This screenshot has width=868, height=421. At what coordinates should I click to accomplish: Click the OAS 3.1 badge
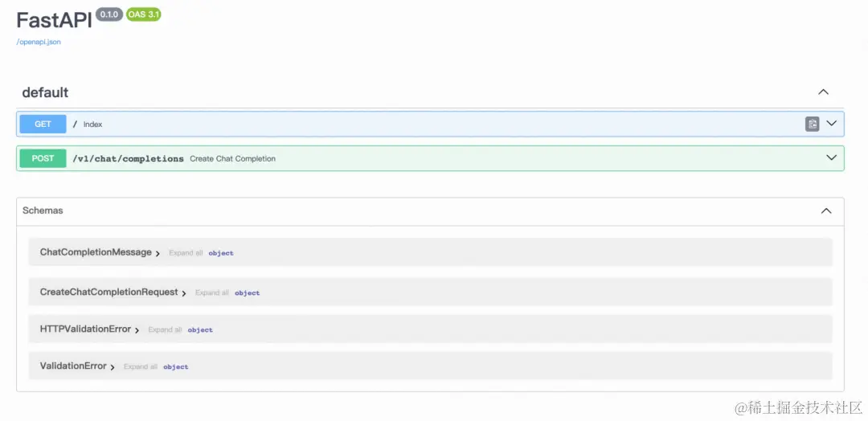click(x=143, y=14)
